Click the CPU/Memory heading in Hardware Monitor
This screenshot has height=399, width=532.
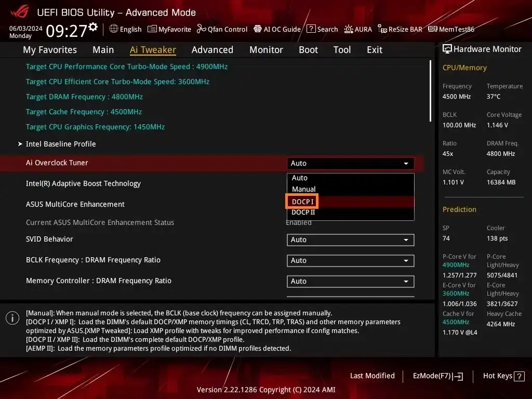coord(464,68)
